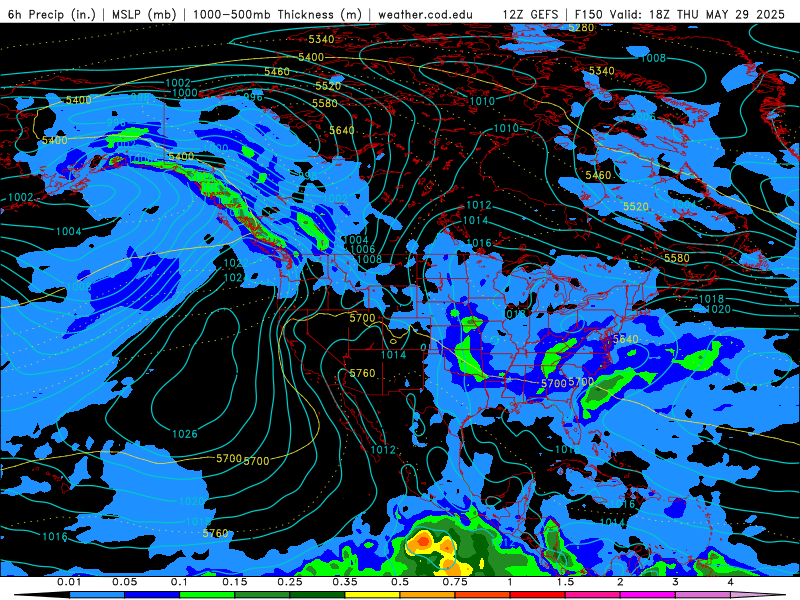Click the 5280 thickness contour label

click(x=581, y=27)
